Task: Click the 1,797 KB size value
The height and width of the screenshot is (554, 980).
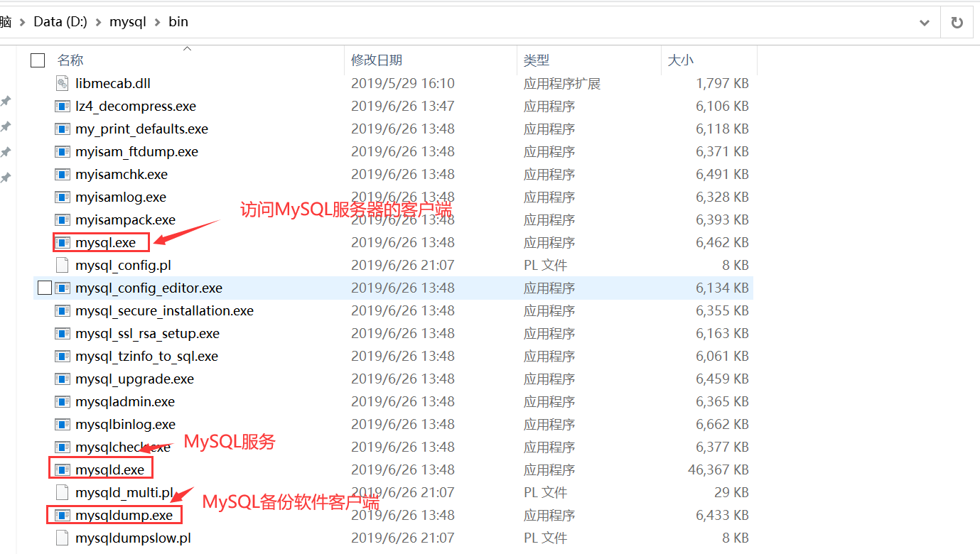Action: tap(722, 83)
